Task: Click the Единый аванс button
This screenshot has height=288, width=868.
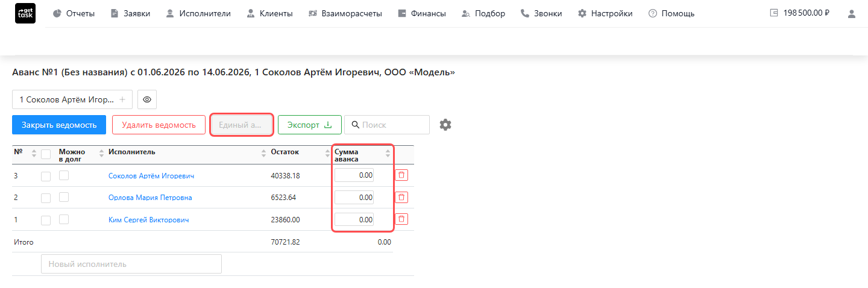Action: (x=241, y=125)
